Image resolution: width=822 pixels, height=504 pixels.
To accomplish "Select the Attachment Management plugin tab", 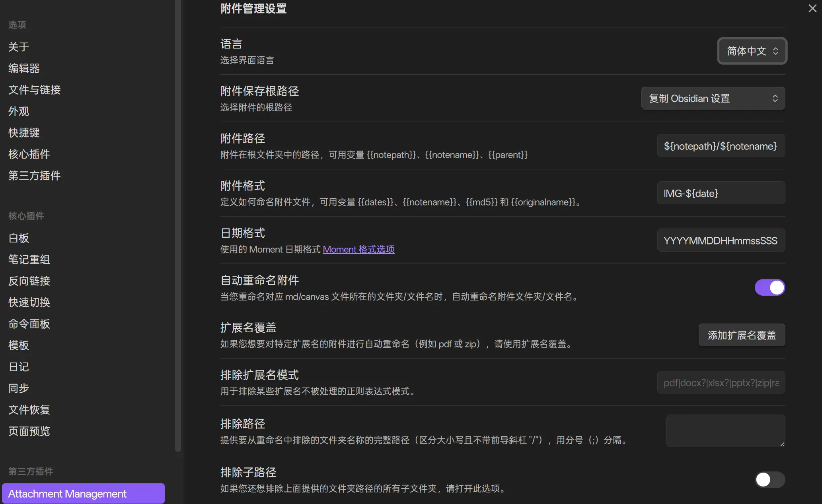I will click(x=83, y=494).
